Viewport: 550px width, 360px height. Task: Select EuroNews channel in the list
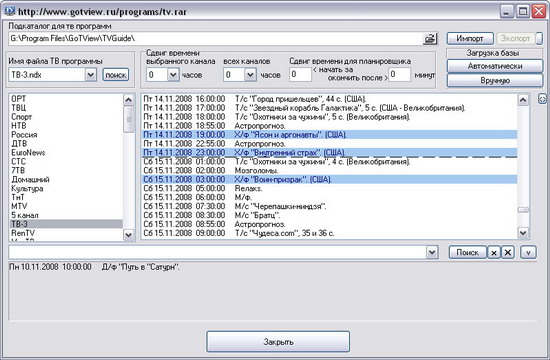pos(66,153)
